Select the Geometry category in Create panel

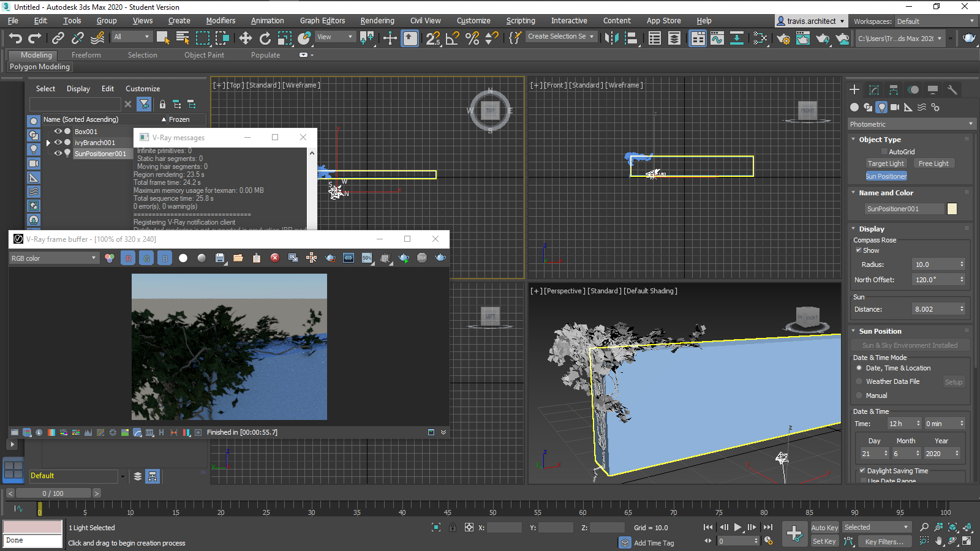point(854,107)
